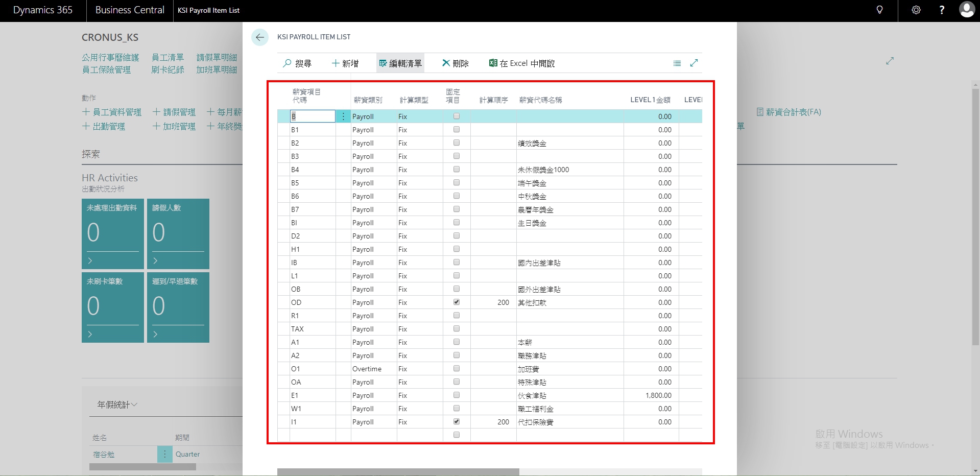Open 請假管理 action
The height and width of the screenshot is (476, 980).
pos(174,112)
